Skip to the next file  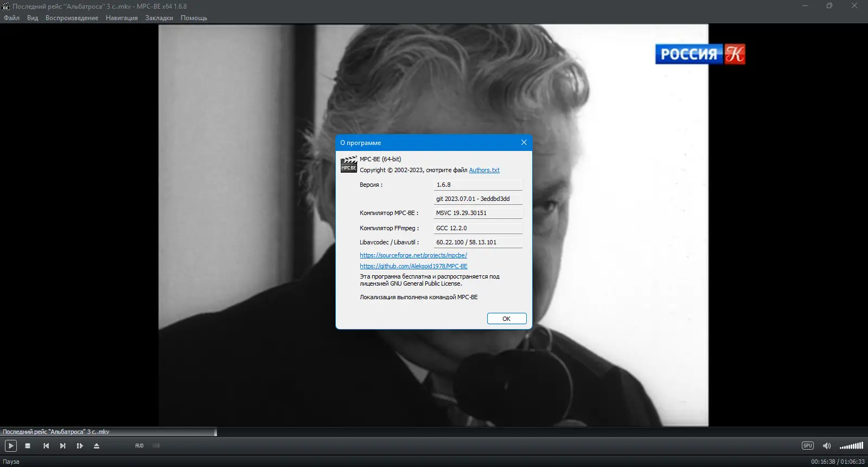[x=63, y=446]
